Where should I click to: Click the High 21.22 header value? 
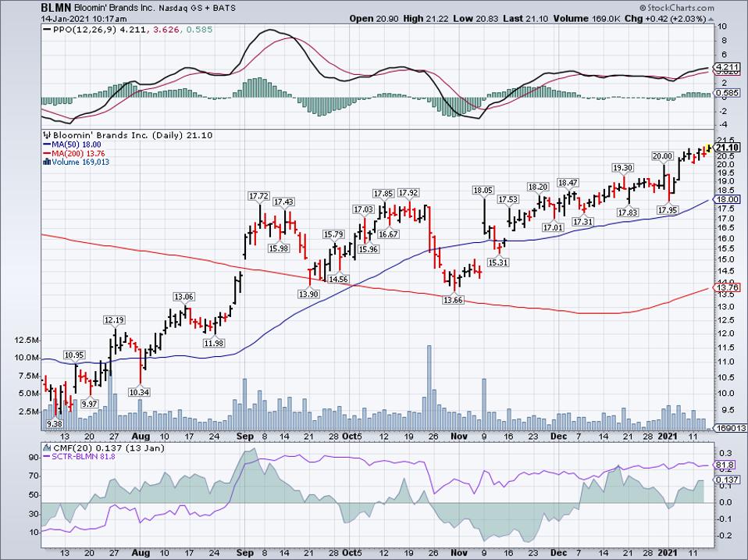[x=427, y=19]
